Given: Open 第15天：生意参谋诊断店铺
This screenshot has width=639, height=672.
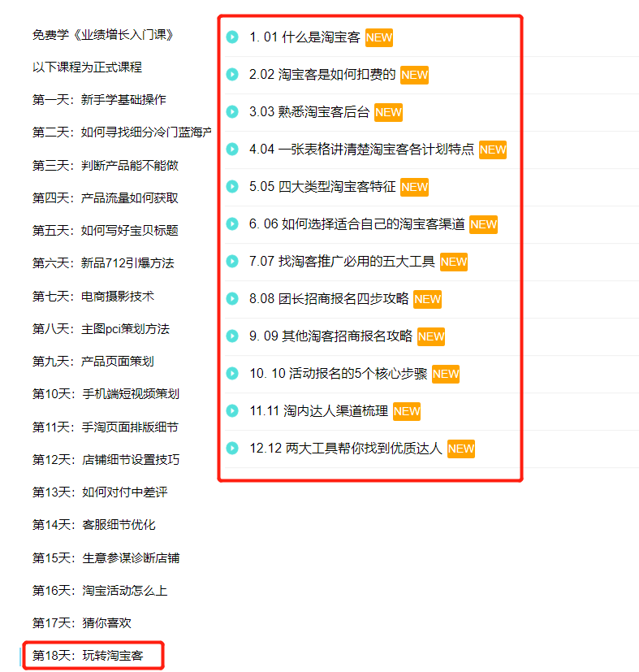Looking at the screenshot, I should 106,558.
